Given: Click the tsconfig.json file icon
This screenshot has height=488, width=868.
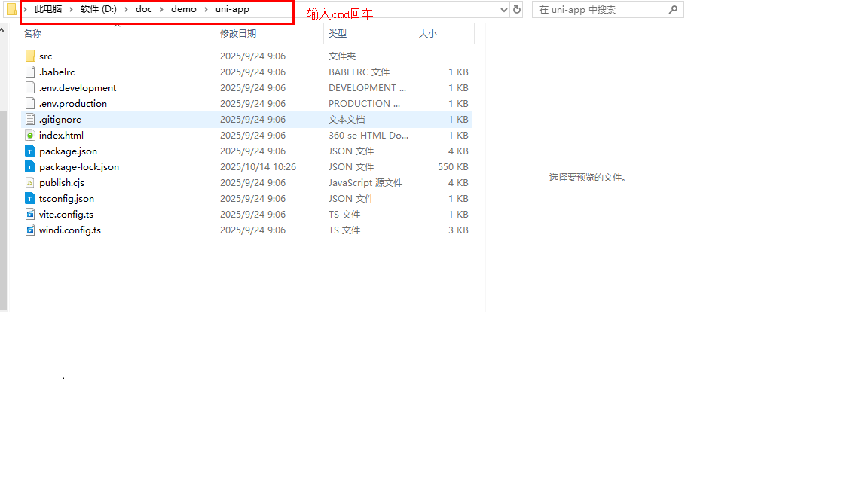Looking at the screenshot, I should [x=30, y=199].
